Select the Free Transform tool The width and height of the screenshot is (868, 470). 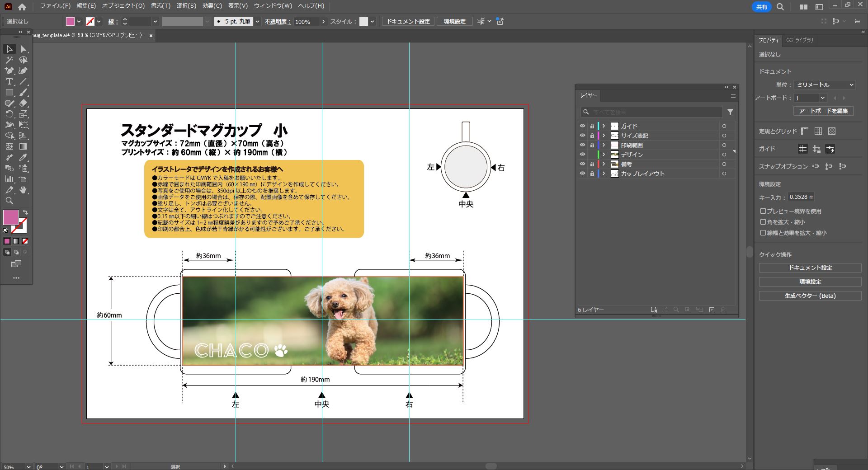(x=24, y=125)
